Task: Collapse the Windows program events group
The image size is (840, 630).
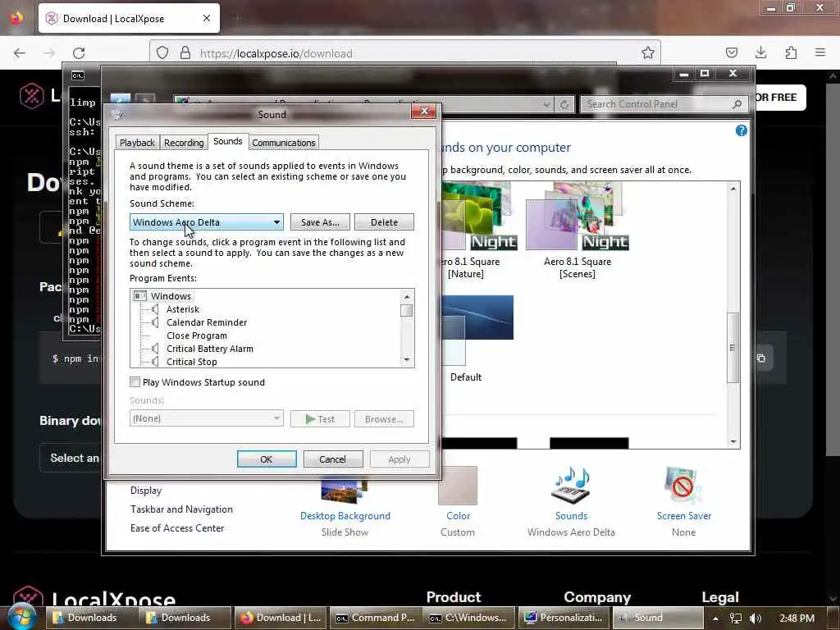Action: pos(140,295)
